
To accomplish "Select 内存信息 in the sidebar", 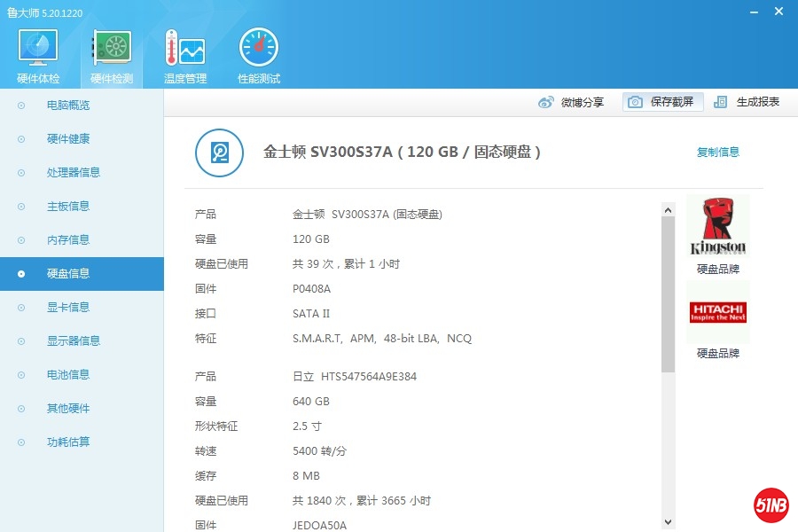I will [82, 239].
